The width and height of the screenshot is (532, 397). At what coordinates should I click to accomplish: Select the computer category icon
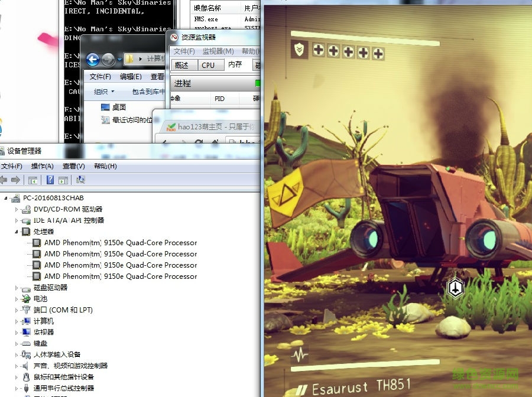(26, 321)
